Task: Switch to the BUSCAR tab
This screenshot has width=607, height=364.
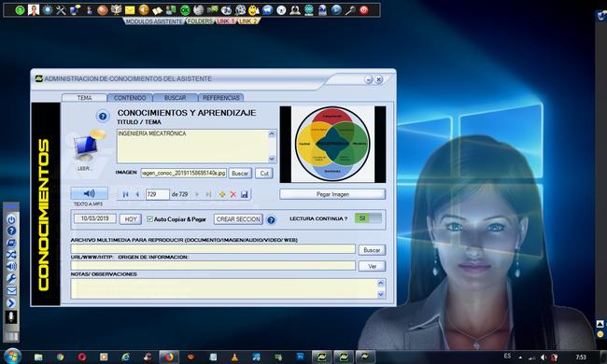Action: click(x=175, y=97)
